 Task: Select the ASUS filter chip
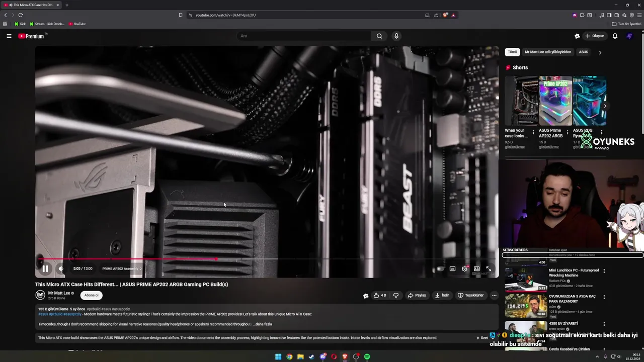click(x=584, y=52)
